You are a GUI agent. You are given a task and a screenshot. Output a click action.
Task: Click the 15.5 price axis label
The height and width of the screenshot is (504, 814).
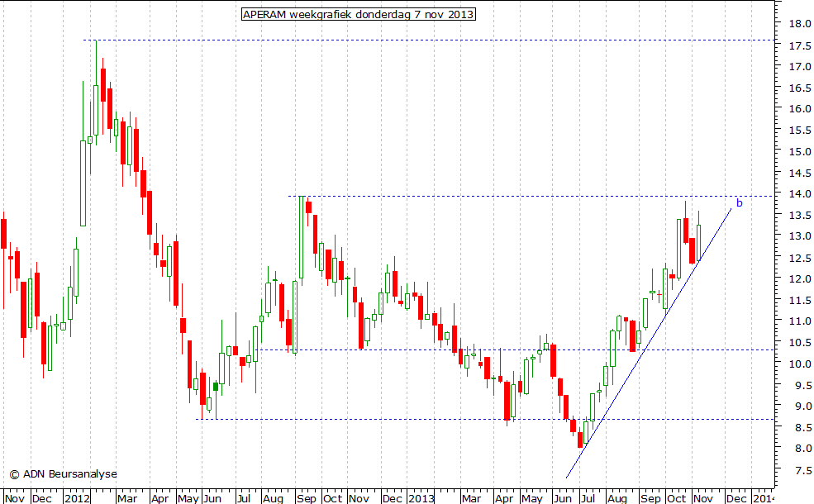[x=800, y=131]
